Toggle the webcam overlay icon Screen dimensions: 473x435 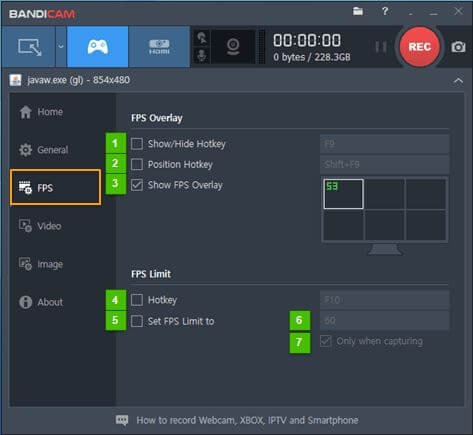(233, 47)
